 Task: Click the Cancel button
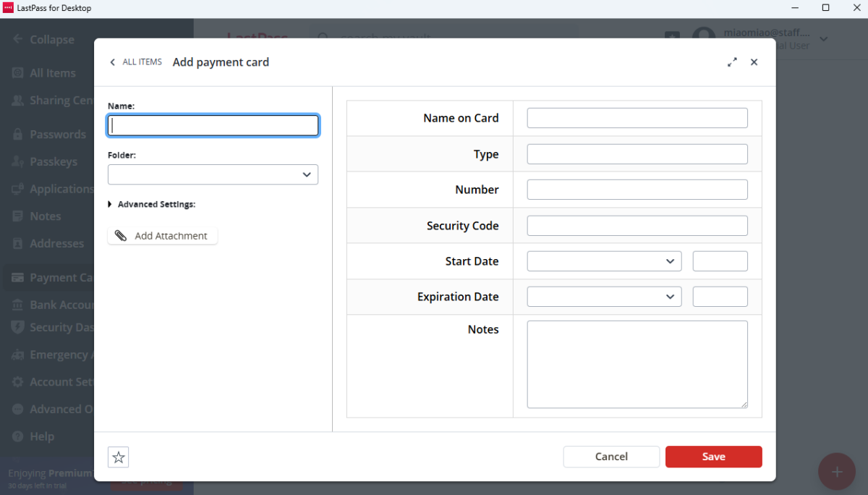click(x=611, y=457)
